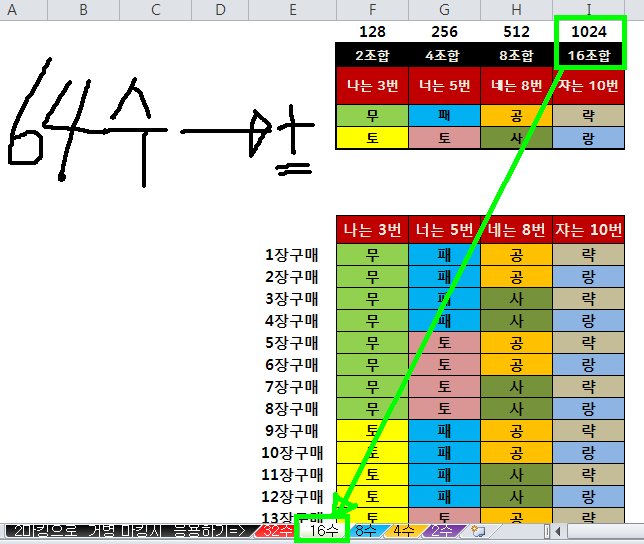Select the cell containing 1024
Viewport: 644px width, 544px height.
pos(589,32)
